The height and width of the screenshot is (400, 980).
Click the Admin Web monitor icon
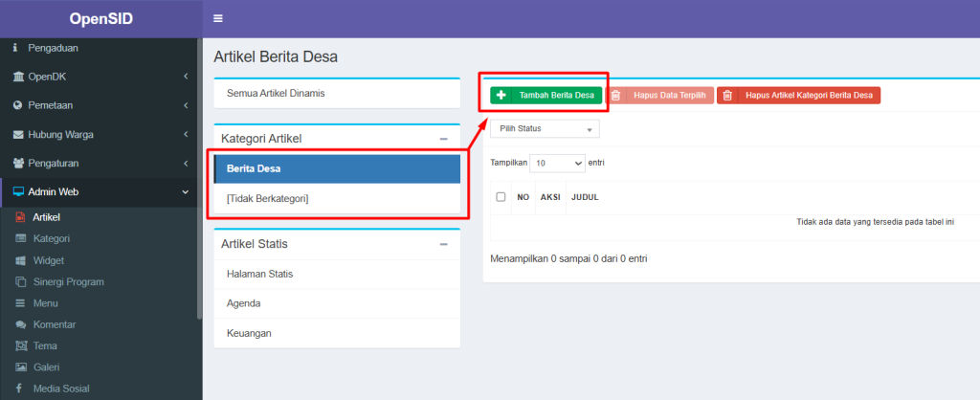coord(18,192)
